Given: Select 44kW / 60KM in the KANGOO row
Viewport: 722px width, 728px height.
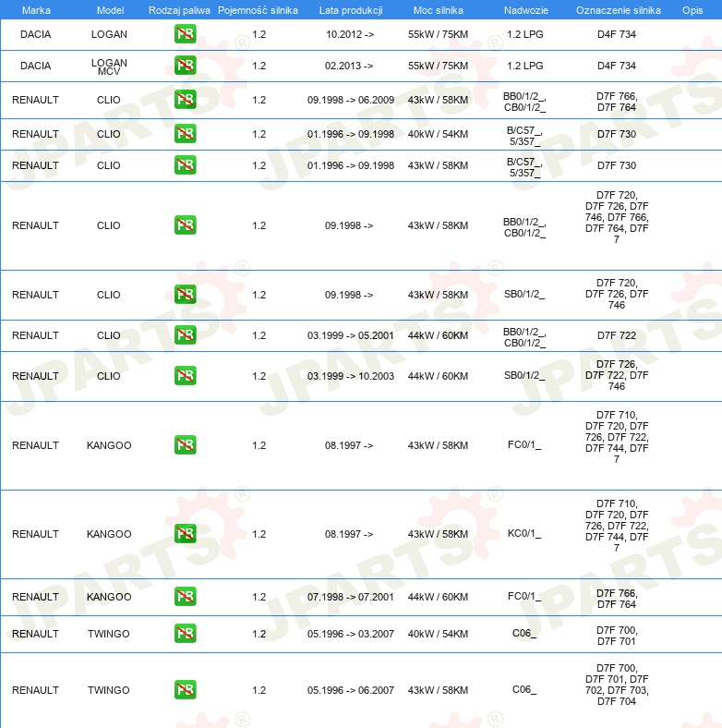Looking at the screenshot, I should (438, 597).
